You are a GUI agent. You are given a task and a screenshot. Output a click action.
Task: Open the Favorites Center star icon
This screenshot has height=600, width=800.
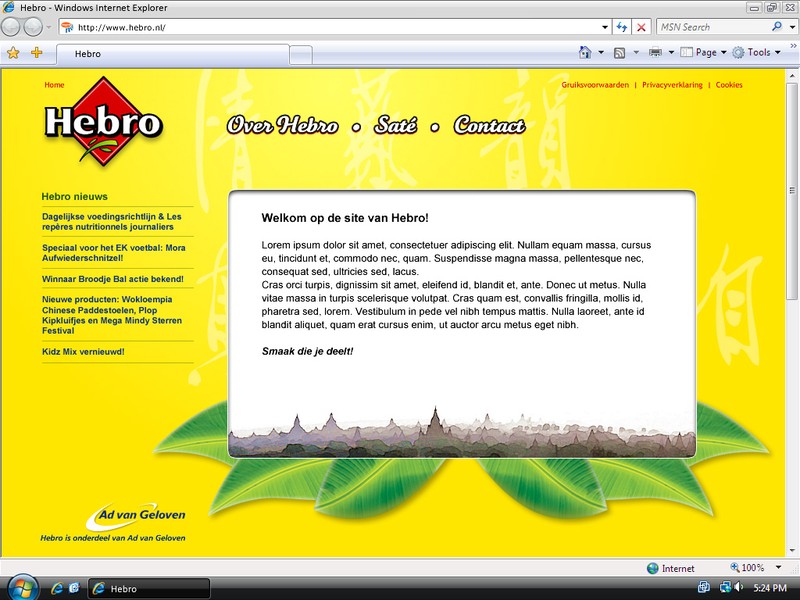[13, 53]
